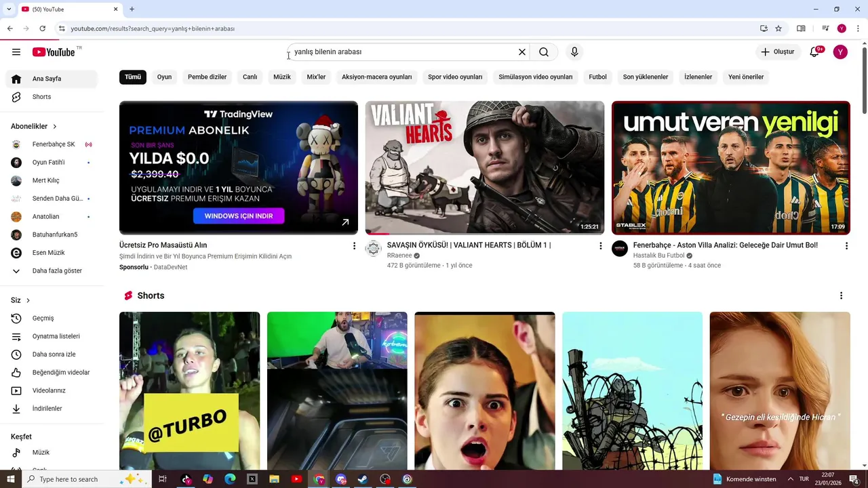Select the Müzik filter chip
The image size is (868, 488).
tap(282, 77)
